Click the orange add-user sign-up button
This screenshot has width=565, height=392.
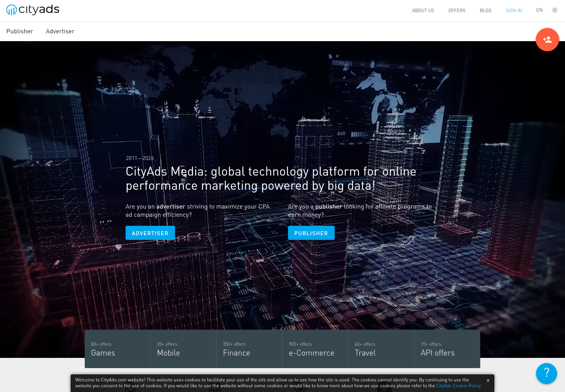[x=547, y=40]
